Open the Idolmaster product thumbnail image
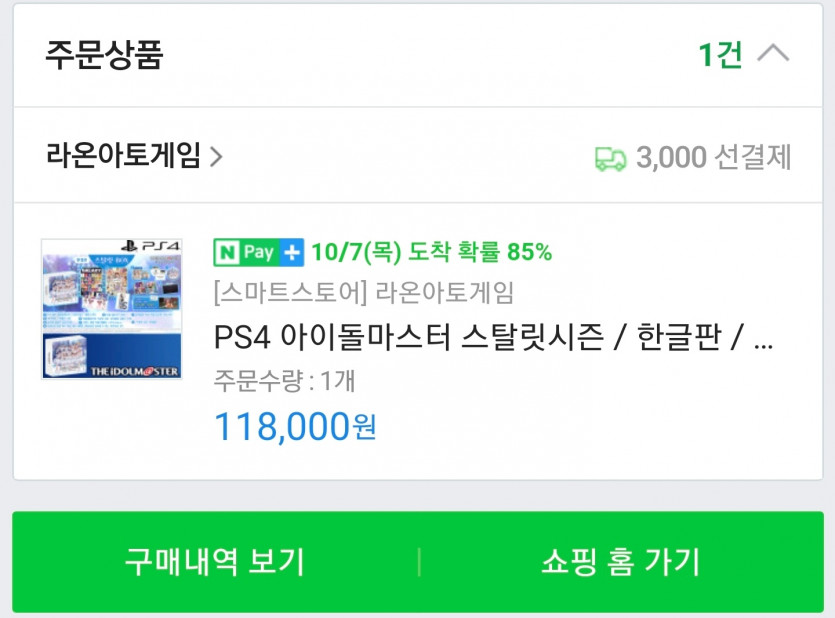The width and height of the screenshot is (835, 618). click(x=112, y=309)
